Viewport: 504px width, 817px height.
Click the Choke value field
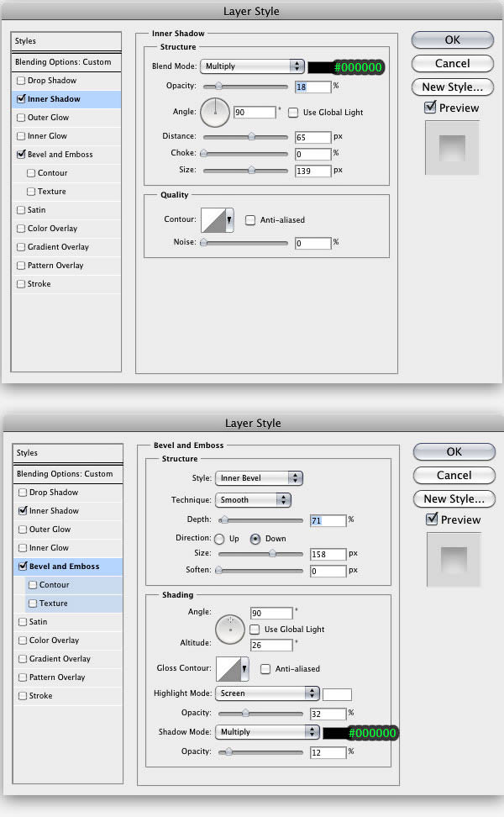pyautogui.click(x=312, y=154)
